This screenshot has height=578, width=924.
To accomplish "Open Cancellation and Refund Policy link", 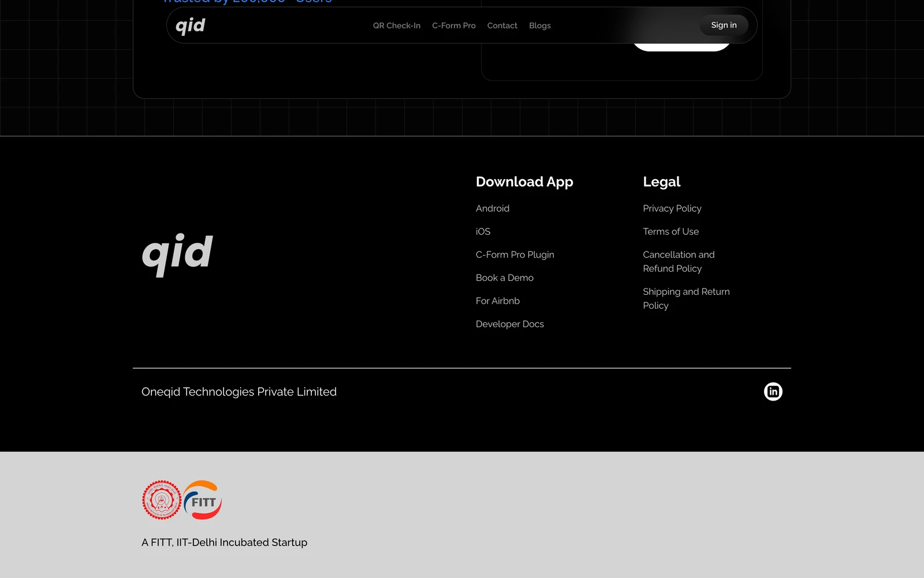I will tap(679, 261).
